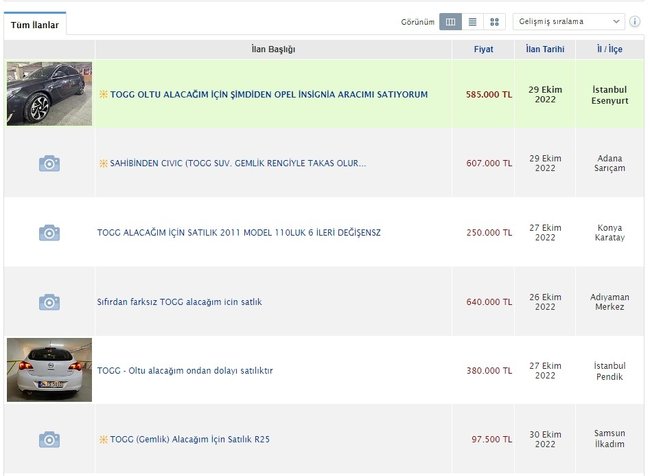Screen dimensions: 650x476
Task: Open TOGG OLTU ALACAĞIM Opel Insignia listing
Action: click(x=269, y=95)
